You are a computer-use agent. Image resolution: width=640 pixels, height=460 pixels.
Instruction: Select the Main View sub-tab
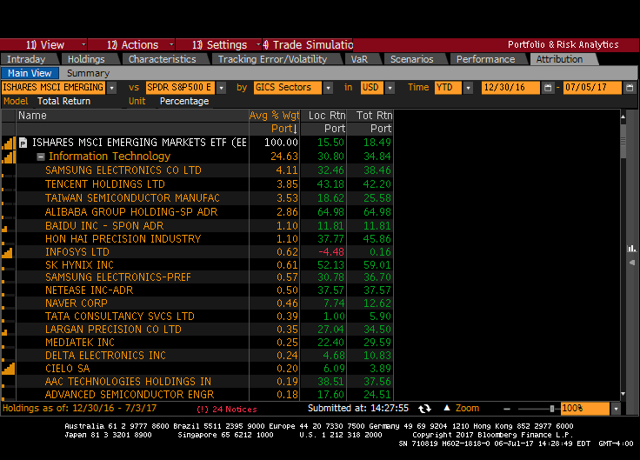30,73
